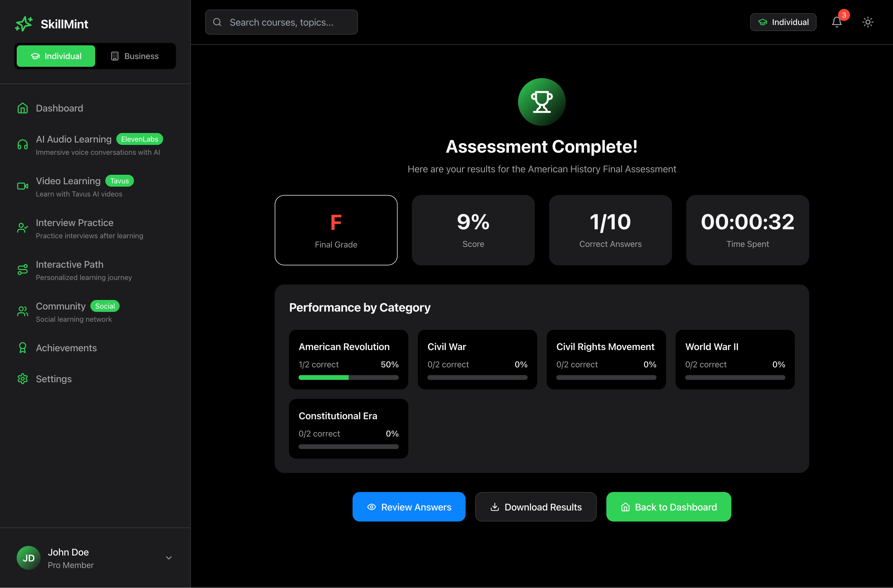
Task: Click the notification bell icon
Action: pos(836,22)
